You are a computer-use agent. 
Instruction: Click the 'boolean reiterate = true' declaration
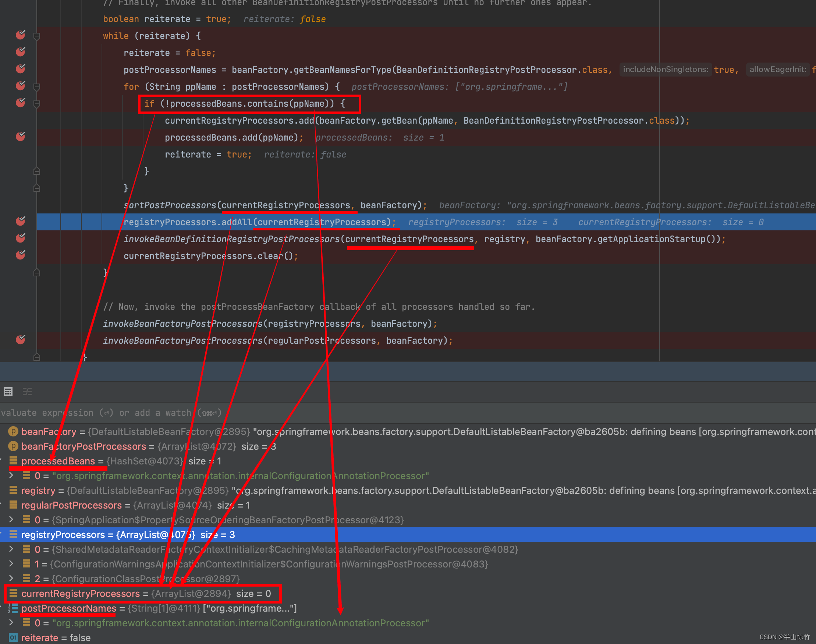click(167, 19)
